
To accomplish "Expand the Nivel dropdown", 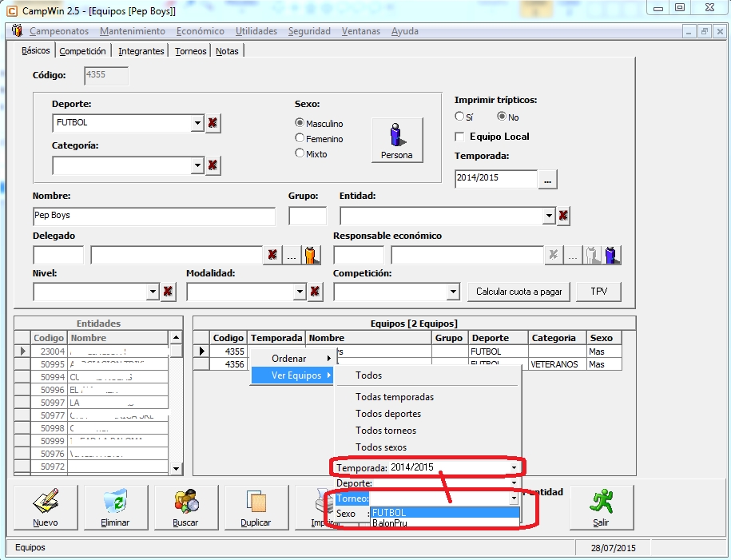I will [153, 292].
